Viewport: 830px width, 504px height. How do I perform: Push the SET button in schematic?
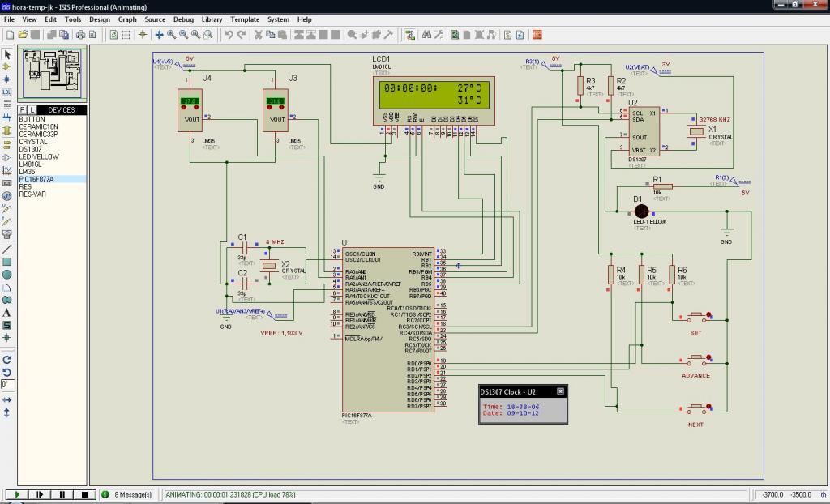pos(695,318)
